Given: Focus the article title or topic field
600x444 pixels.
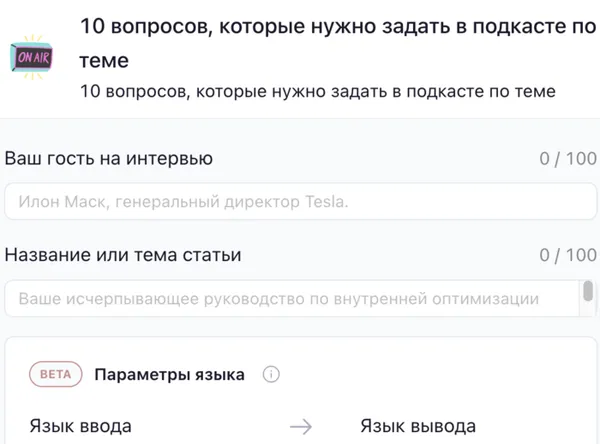Looking at the screenshot, I should pyautogui.click(x=290, y=298).
